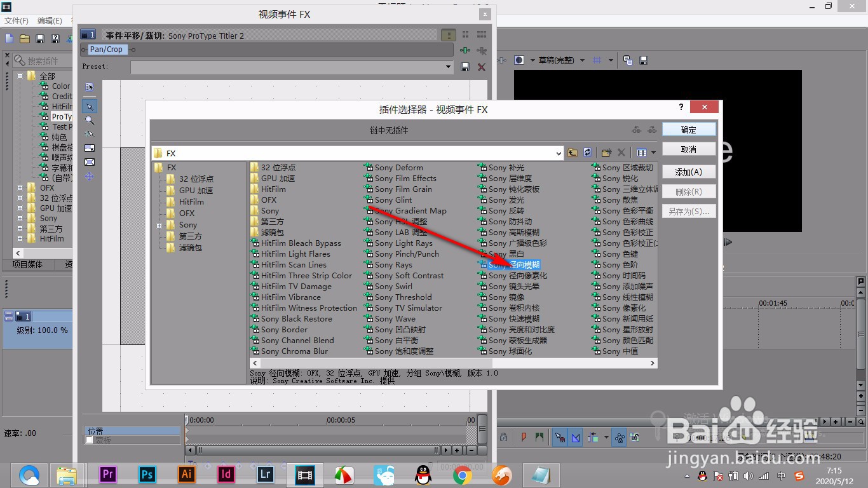Click the new project icon in main toolbar
This screenshot has width=868, height=488.
[x=10, y=39]
